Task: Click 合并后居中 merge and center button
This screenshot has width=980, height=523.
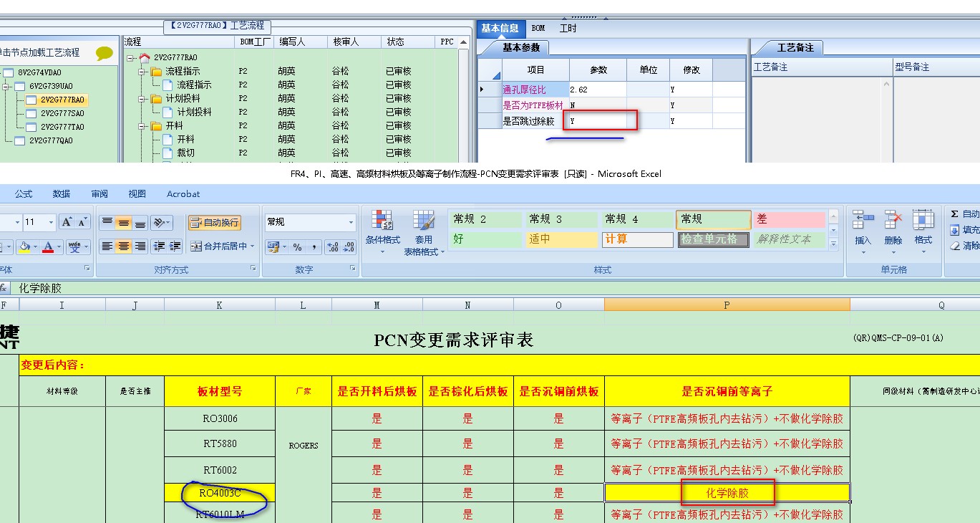Action: [x=218, y=246]
